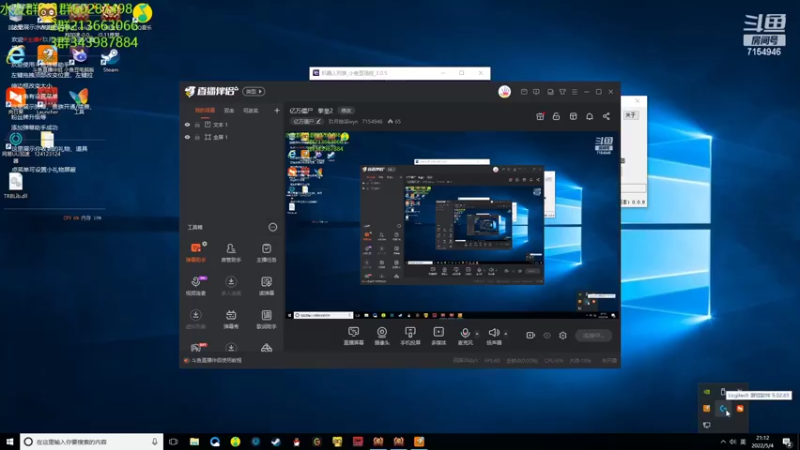Viewport: 800px width, 450px height.
Task: Expand hidden system tray icons chevron
Action: coord(723,442)
